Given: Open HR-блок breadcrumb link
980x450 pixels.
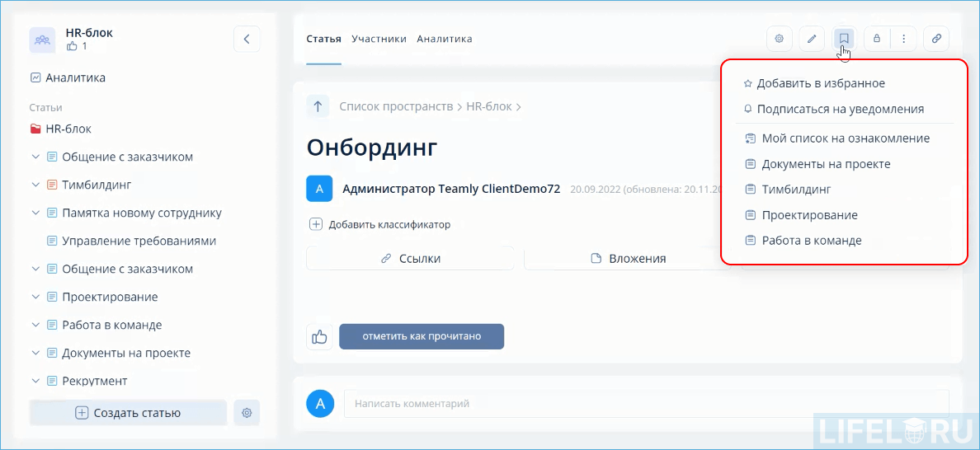Looking at the screenshot, I should 488,106.
